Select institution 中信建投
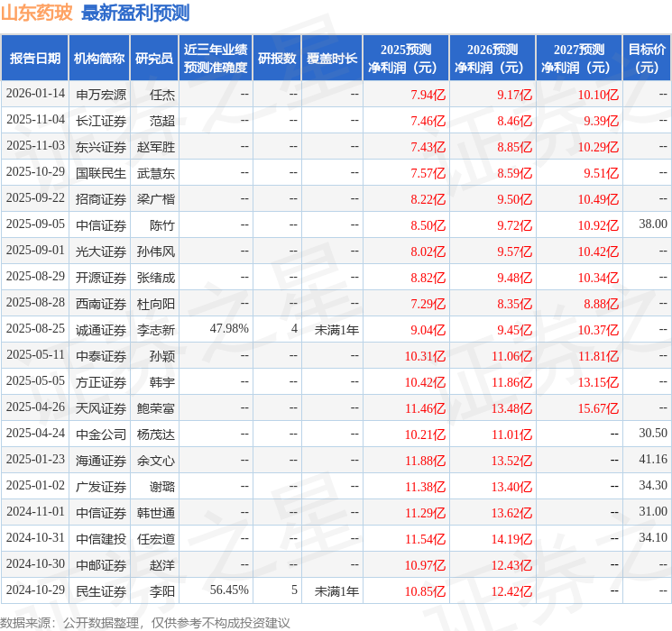This screenshot has height=631, width=672. click(101, 538)
